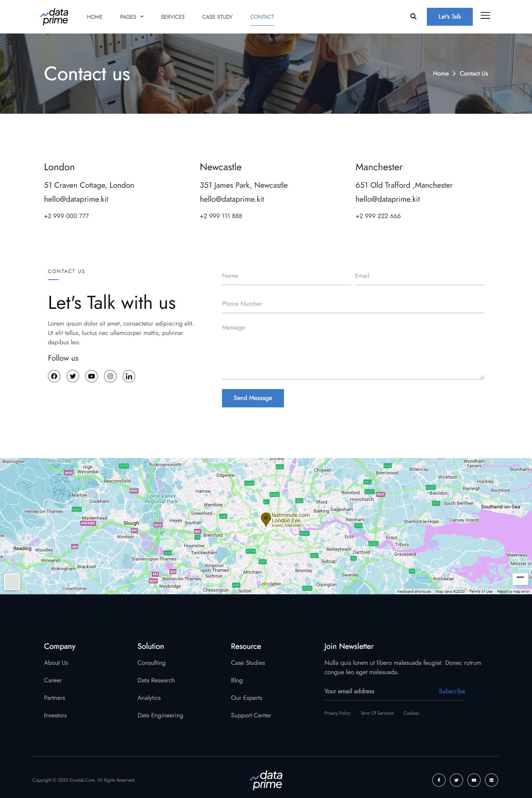This screenshot has height=798, width=532.
Task: Open Case Studies footer link
Action: point(248,663)
